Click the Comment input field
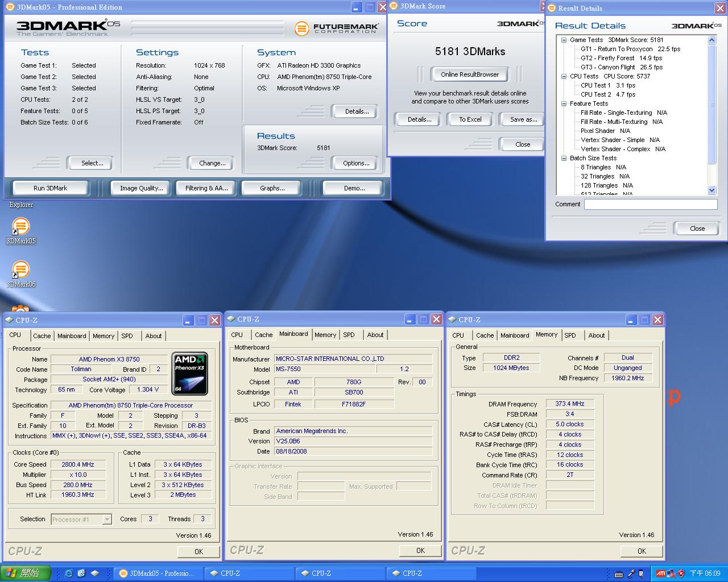 click(651, 205)
